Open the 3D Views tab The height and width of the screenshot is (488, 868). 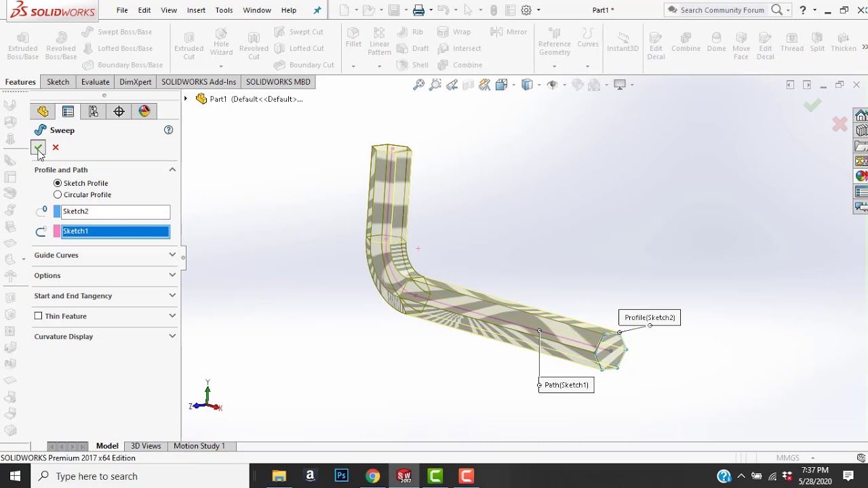[146, 446]
